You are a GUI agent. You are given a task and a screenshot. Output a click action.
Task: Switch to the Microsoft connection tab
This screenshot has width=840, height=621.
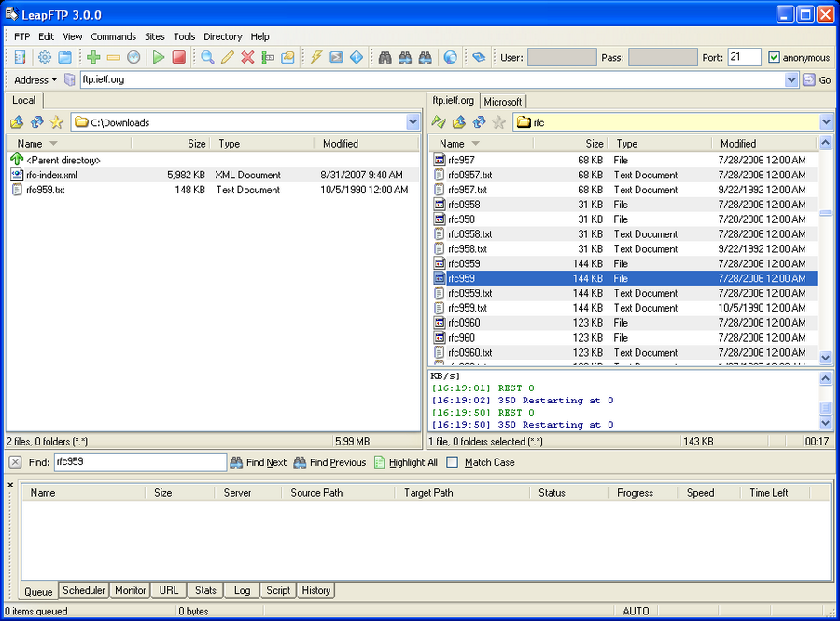[x=503, y=101]
